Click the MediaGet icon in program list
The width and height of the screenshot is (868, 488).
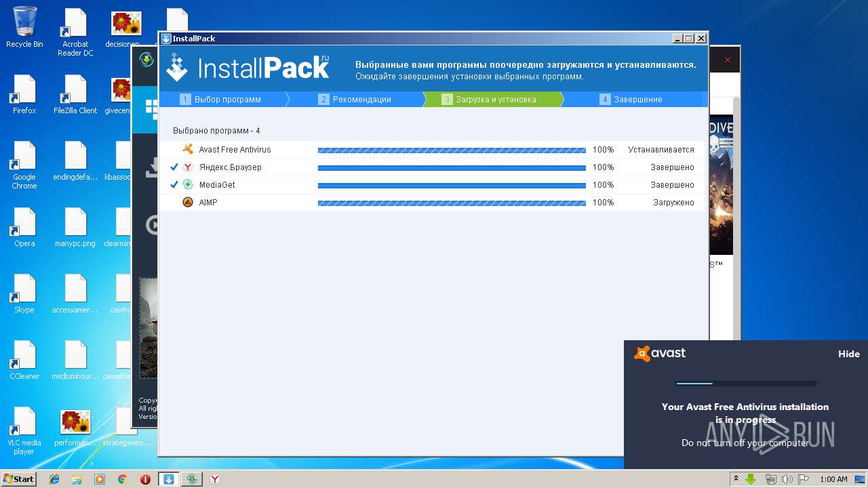point(188,184)
